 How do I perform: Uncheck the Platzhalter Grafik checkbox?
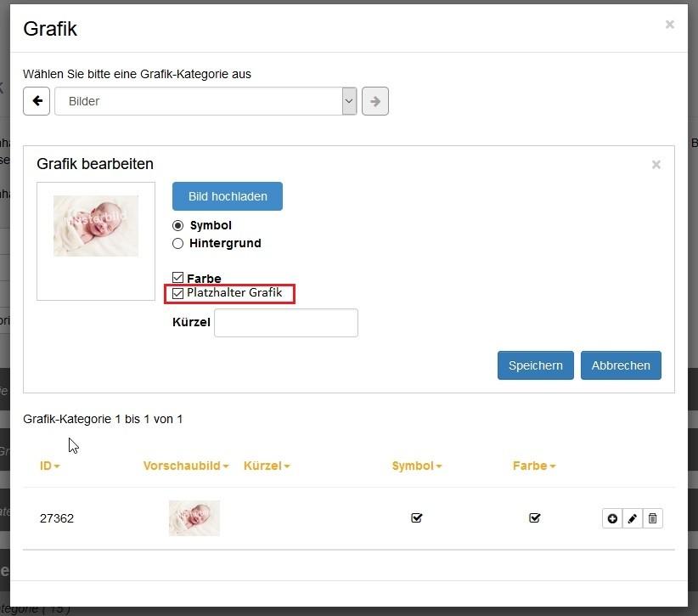[177, 293]
